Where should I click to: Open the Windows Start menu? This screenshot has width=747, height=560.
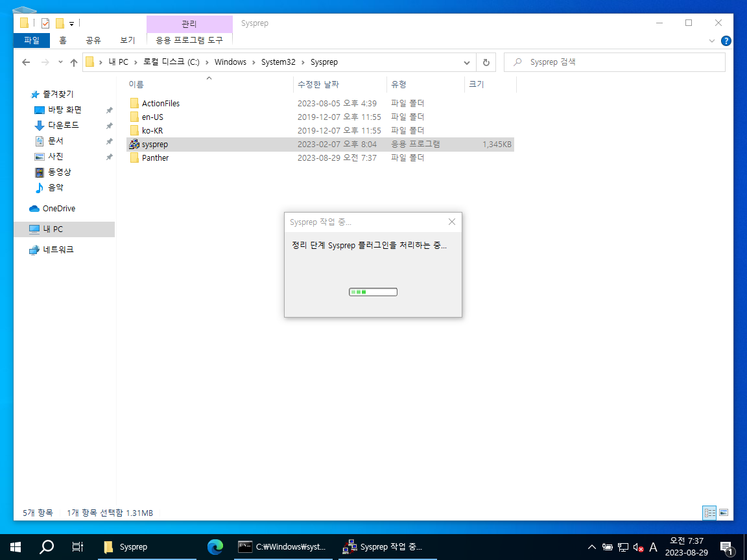16,547
